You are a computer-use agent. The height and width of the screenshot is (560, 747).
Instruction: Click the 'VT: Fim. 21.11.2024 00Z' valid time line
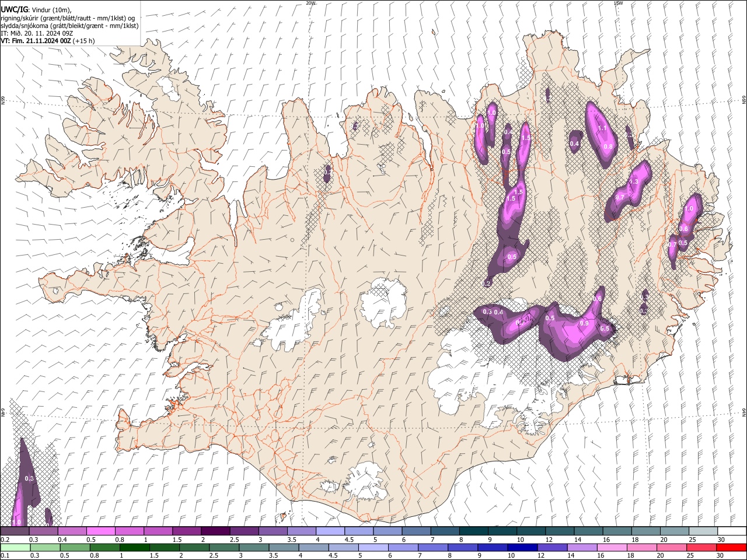click(37, 41)
